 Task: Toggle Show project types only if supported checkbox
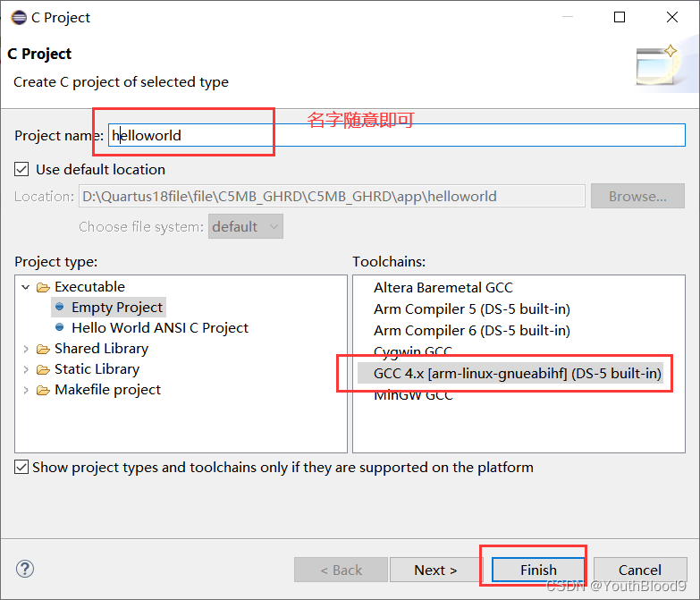22,467
